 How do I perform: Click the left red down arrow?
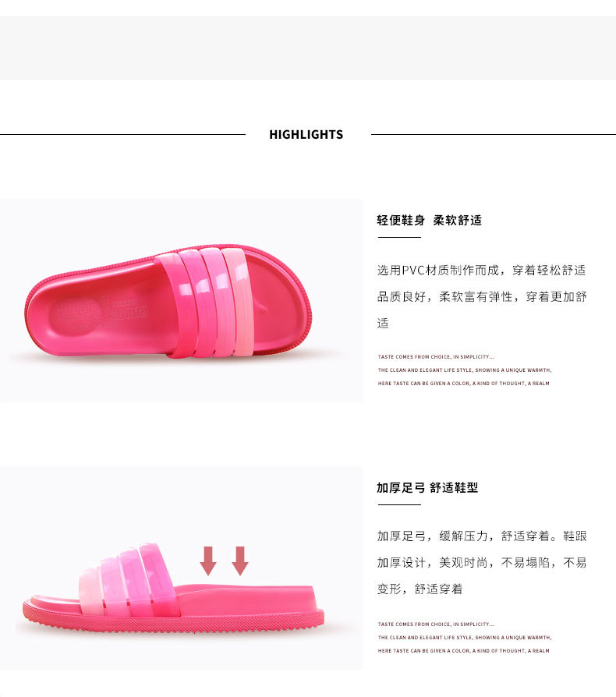[x=208, y=561]
